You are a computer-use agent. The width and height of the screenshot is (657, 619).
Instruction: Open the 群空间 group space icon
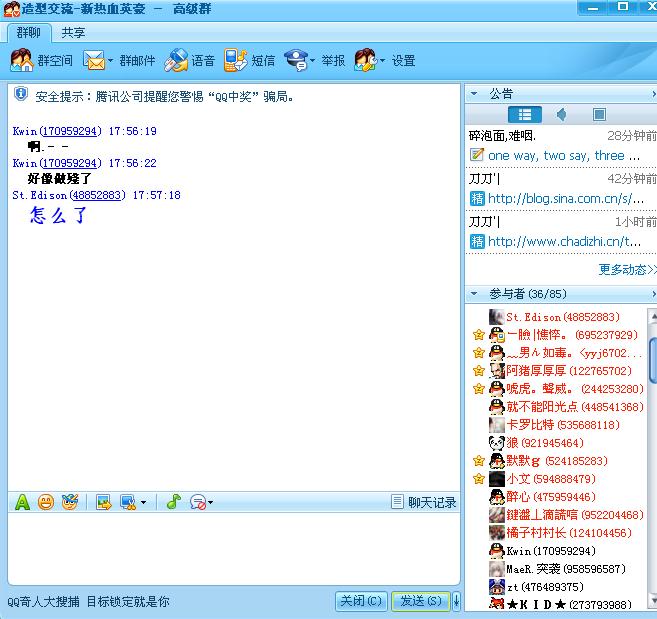point(21,60)
